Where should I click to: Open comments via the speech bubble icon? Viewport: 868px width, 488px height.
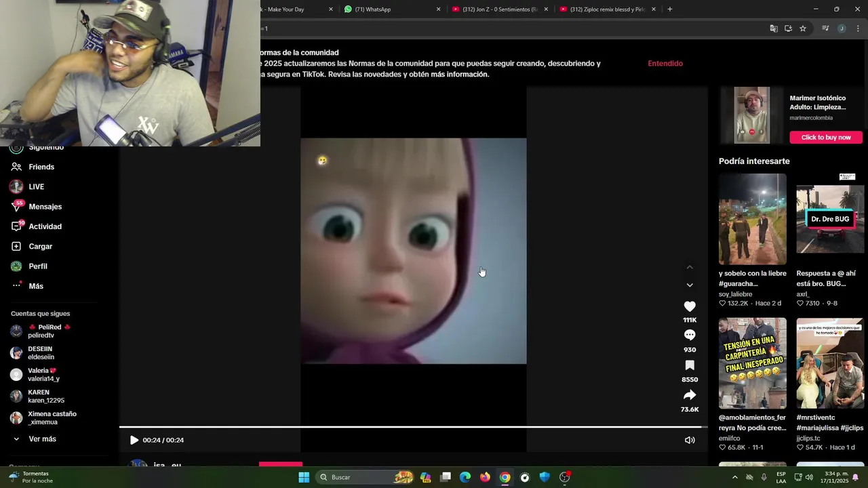690,335
